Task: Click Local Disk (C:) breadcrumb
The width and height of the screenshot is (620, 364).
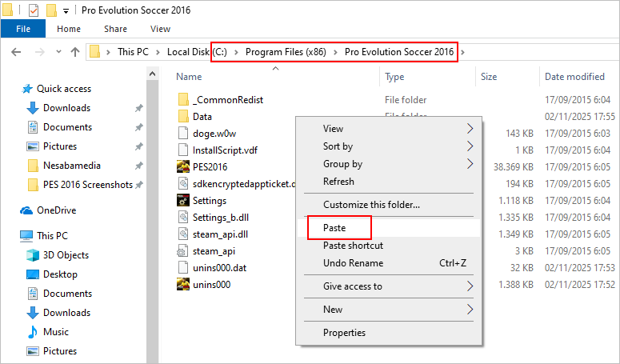Action: (197, 52)
